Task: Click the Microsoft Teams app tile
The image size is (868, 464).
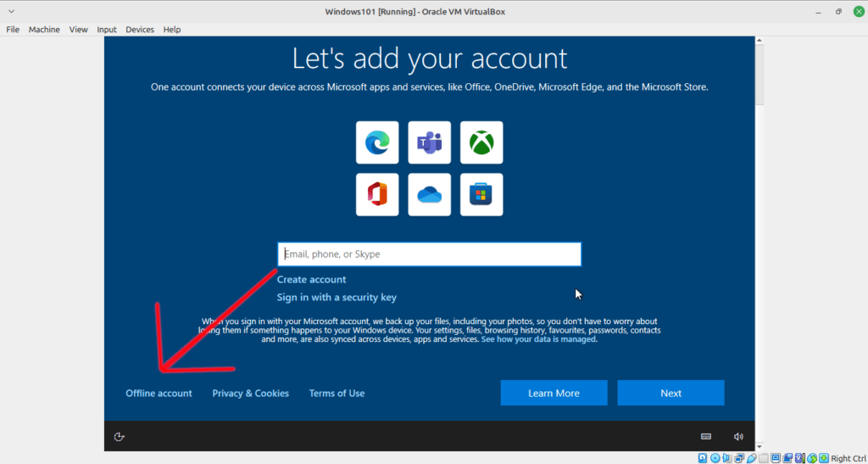Action: click(x=429, y=143)
